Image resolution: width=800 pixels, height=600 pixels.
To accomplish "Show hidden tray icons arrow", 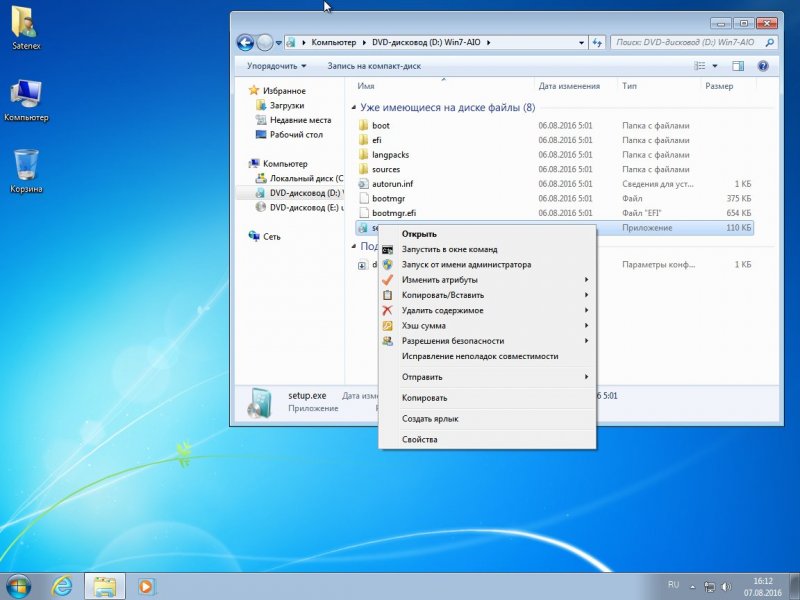I will 692,587.
